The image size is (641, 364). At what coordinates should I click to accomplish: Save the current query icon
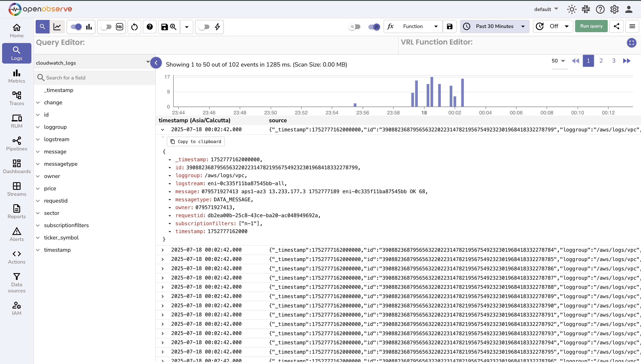(x=164, y=27)
